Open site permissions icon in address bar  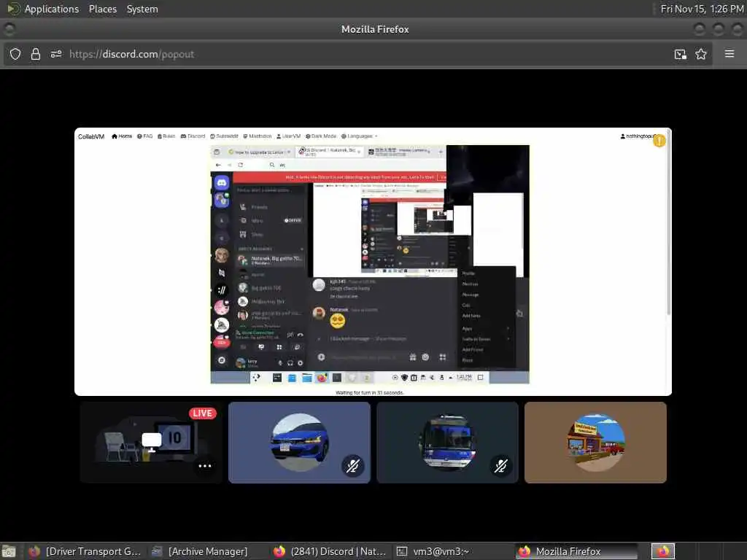[56, 54]
